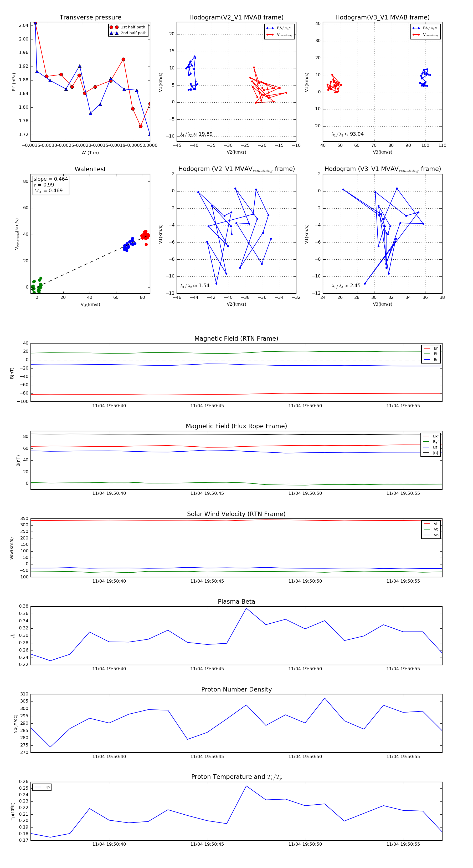This screenshot has height=868, width=473.
Task: Click the 'Magnetic Field (RTN Frame)' title
Action: (236, 339)
